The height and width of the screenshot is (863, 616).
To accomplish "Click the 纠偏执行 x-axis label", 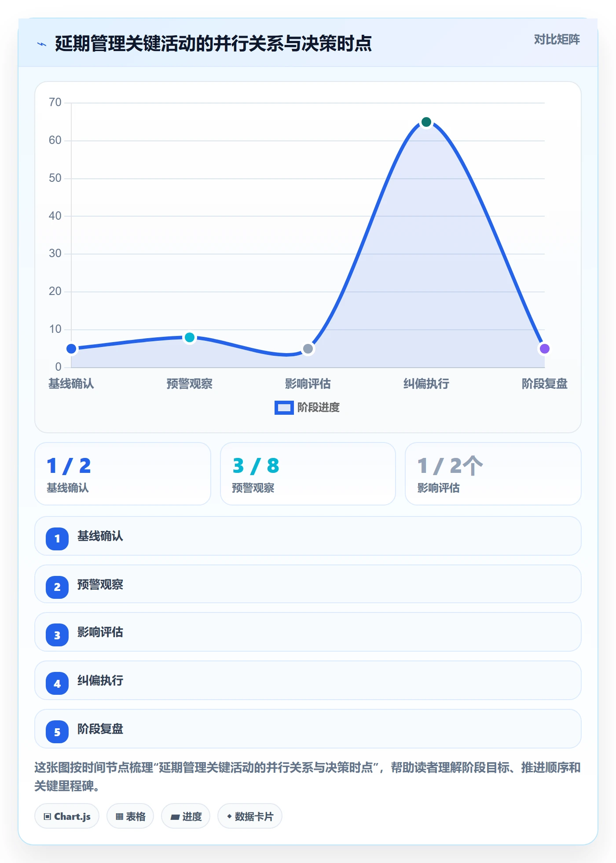I will click(426, 384).
